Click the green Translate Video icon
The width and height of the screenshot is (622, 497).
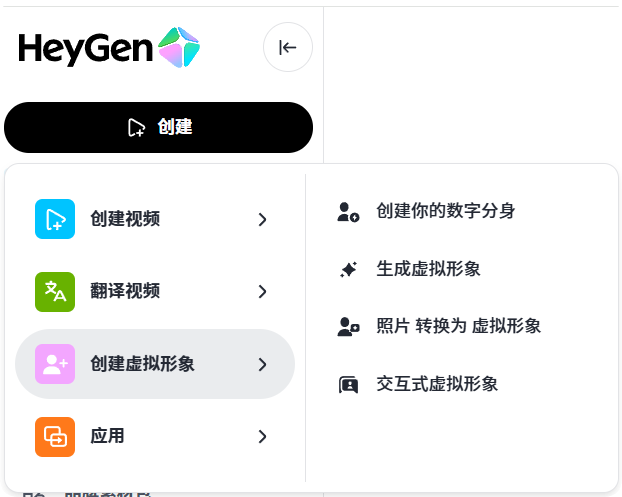pos(55,292)
